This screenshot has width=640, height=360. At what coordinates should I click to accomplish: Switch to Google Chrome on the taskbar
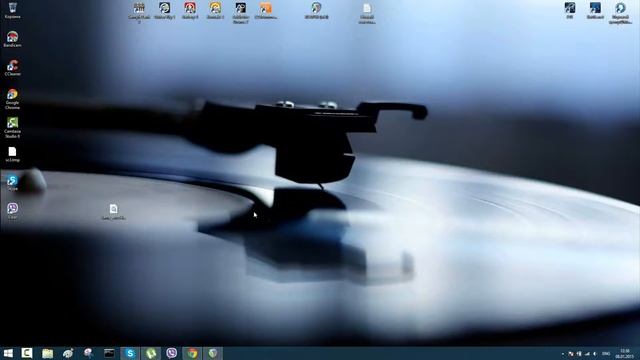point(192,353)
